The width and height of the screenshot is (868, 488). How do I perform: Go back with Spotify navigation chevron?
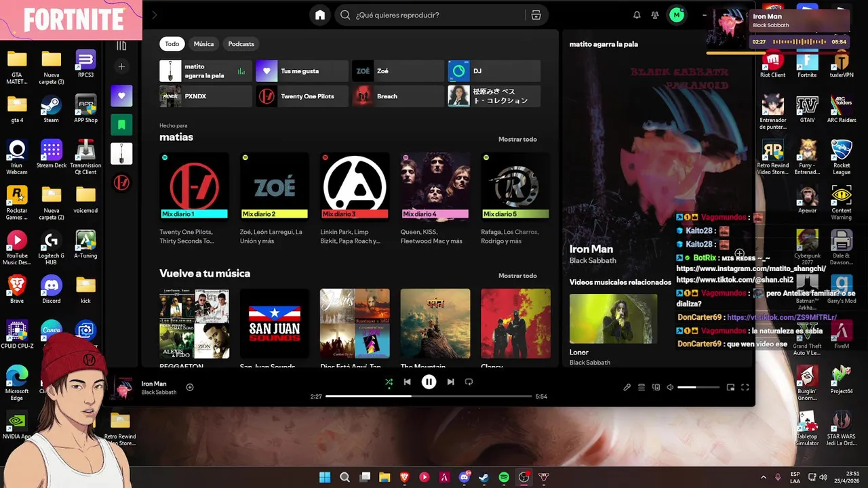[154, 15]
